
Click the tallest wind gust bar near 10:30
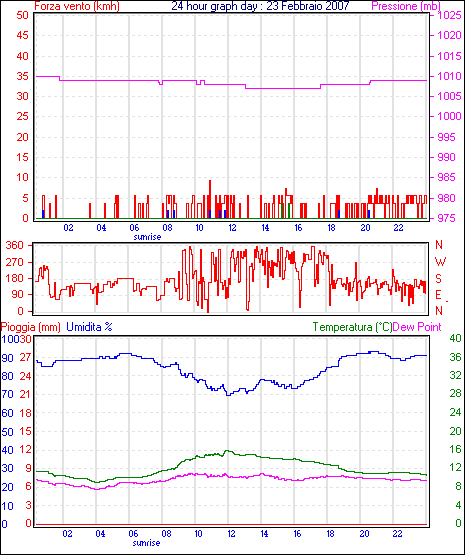click(210, 199)
